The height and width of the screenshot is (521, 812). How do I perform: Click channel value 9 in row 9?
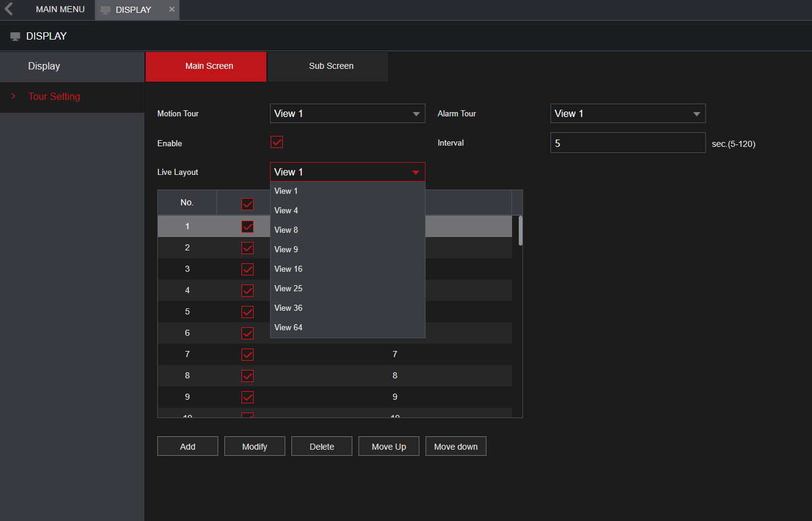[395, 397]
